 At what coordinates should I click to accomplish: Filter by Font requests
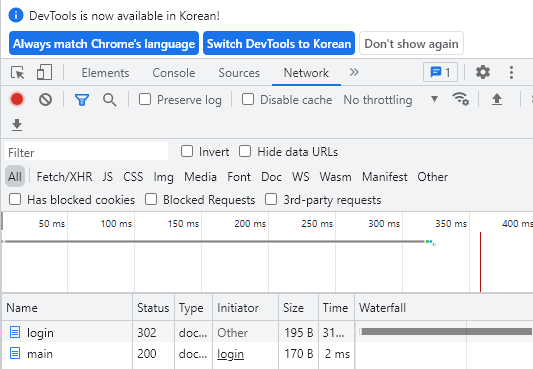[x=239, y=177]
